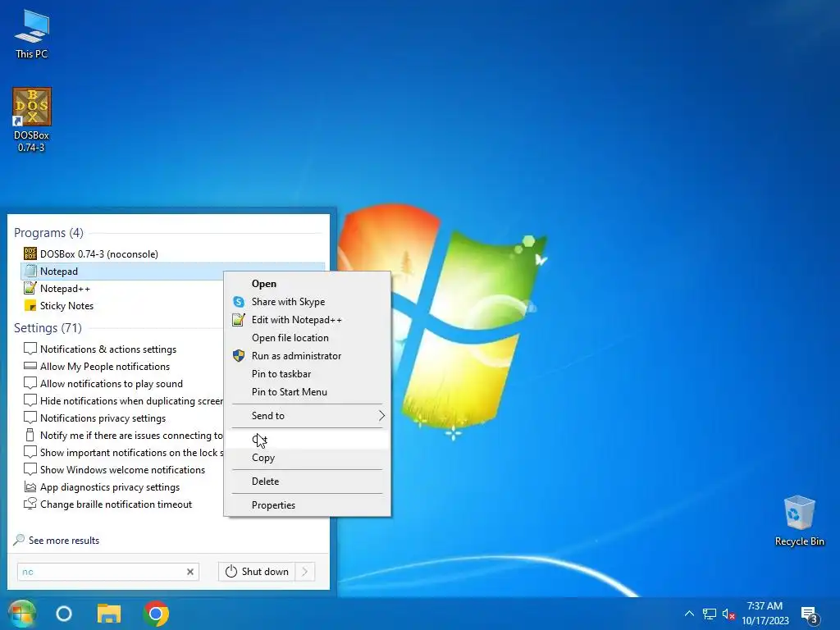Image resolution: width=840 pixels, height=630 pixels.
Task: Click the Programs (4) section header
Action: coord(48,233)
